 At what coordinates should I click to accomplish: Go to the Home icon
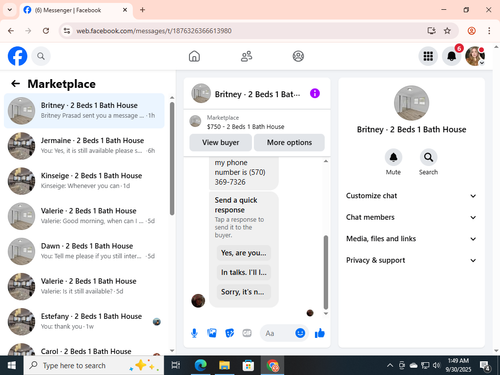[x=194, y=56]
